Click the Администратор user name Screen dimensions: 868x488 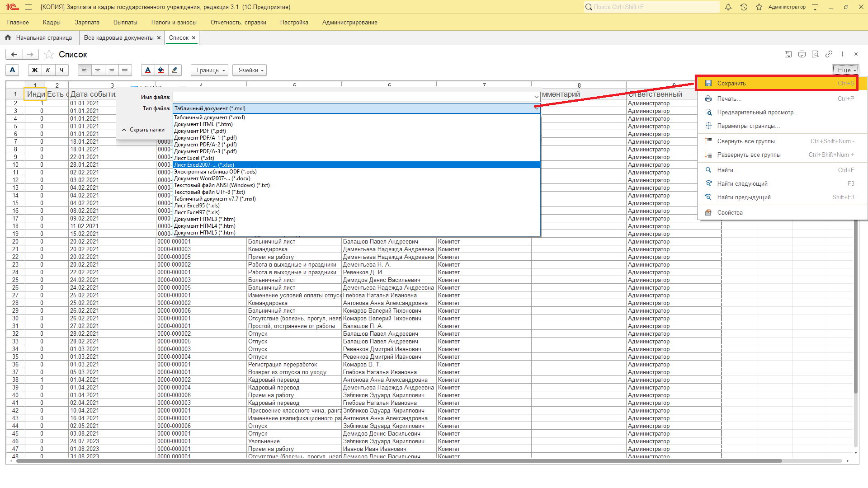pyautogui.click(x=787, y=7)
